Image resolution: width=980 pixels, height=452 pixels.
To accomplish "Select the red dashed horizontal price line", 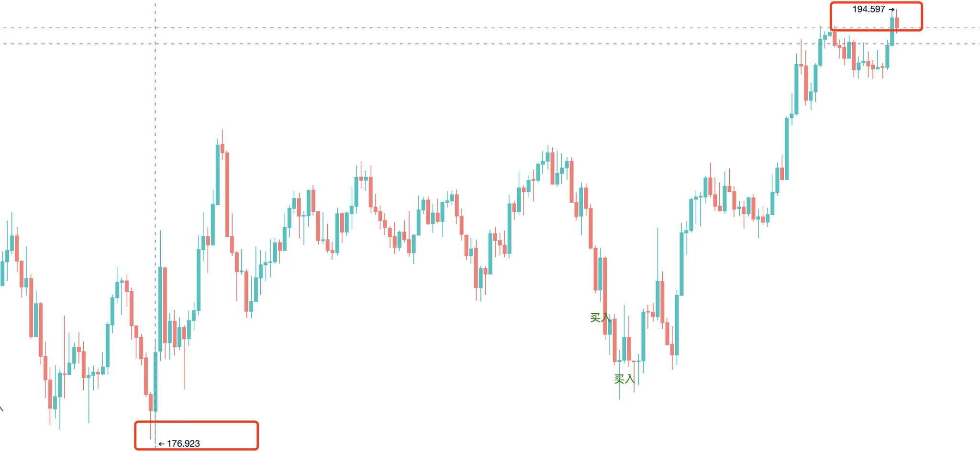I will [x=490, y=28].
